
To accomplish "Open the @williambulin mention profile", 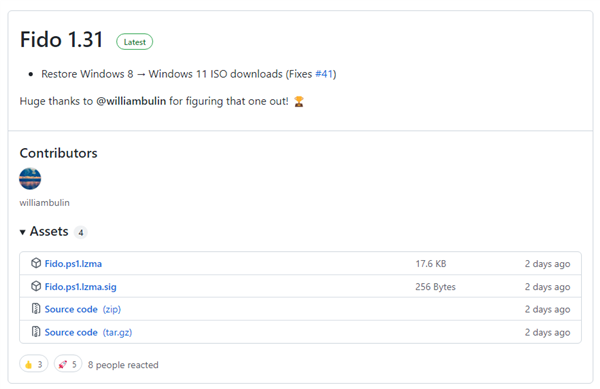I will tap(131, 101).
